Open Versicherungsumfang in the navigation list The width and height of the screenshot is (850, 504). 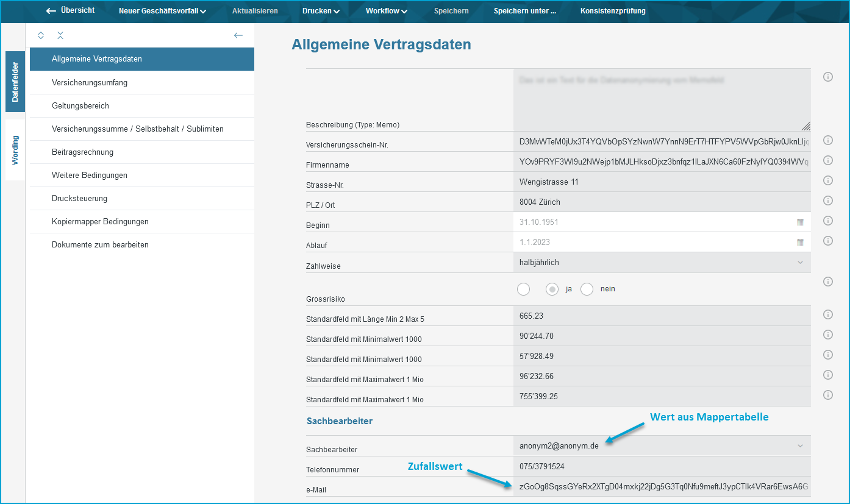(90, 83)
